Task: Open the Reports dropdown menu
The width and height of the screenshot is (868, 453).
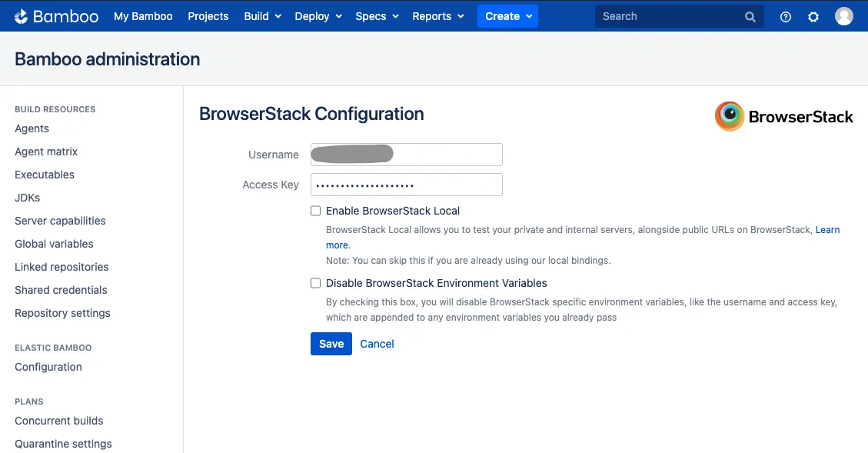Action: pyautogui.click(x=437, y=16)
